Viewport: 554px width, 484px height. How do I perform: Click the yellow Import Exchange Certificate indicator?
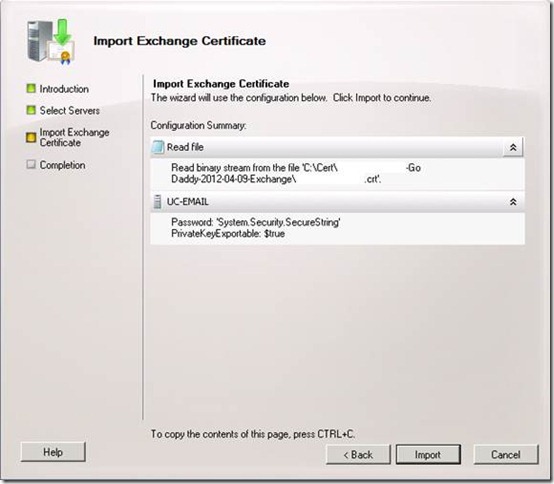pyautogui.click(x=31, y=137)
